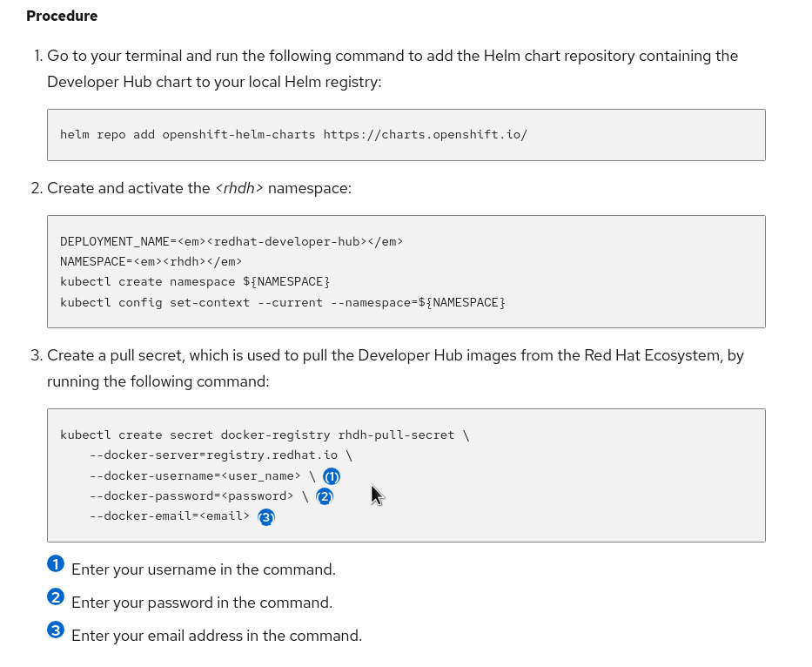Image resolution: width=812 pixels, height=667 pixels.
Task: Click the <password> placeholder in the command
Action: pos(257,496)
